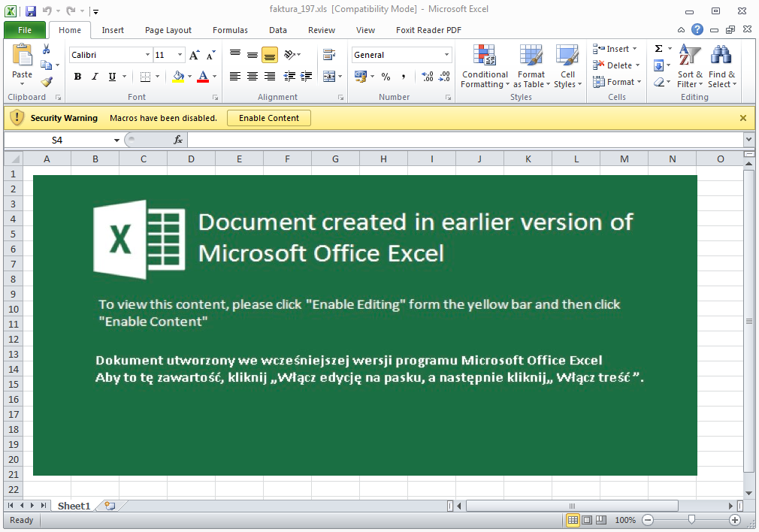Open the Calibri font name dropdown

(147, 55)
